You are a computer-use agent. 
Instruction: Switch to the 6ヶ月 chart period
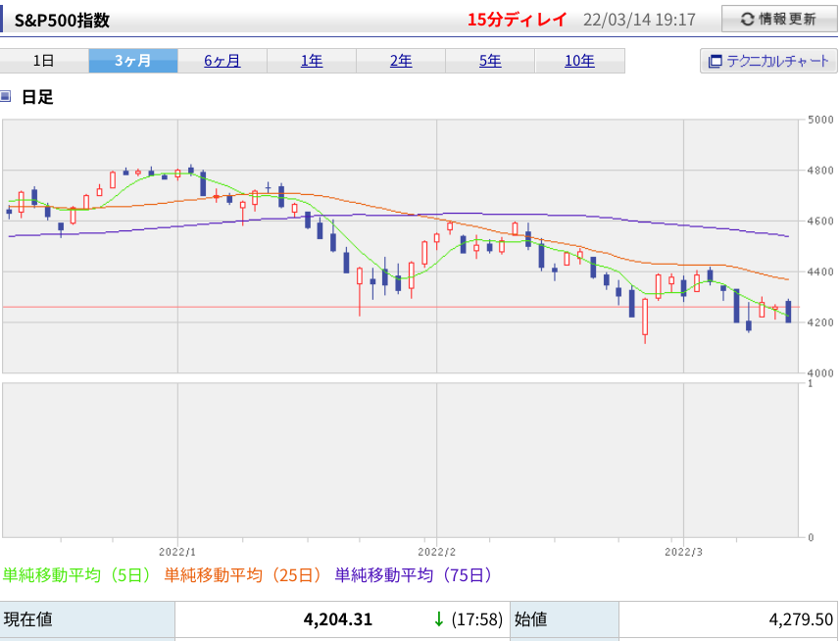pyautogui.click(x=222, y=61)
